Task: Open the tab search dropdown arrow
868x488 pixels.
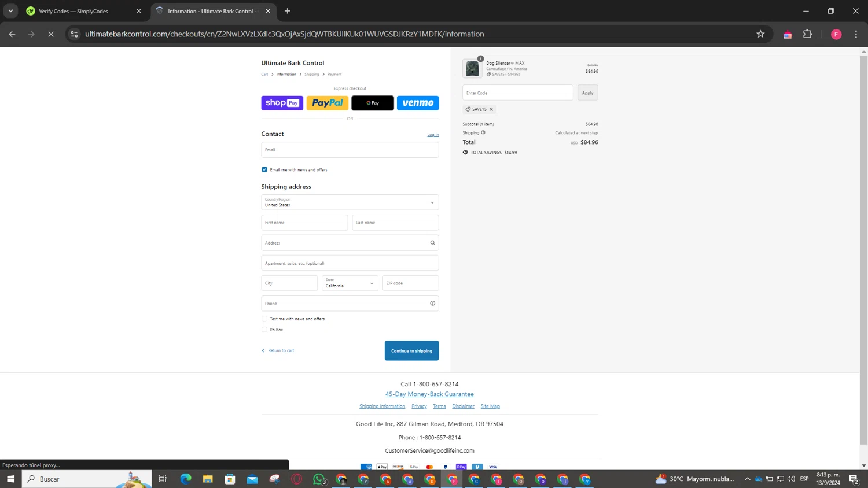Action: [10, 11]
